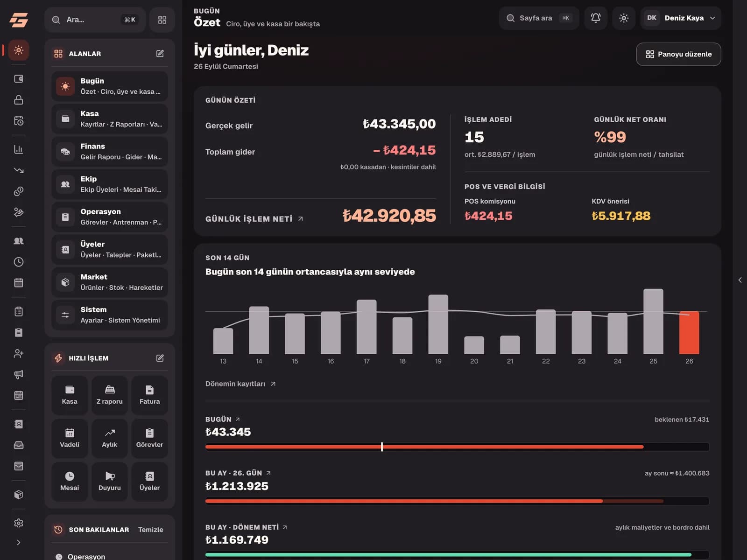Expand the left rail chevron at bottom
The image size is (747, 560).
(19, 542)
